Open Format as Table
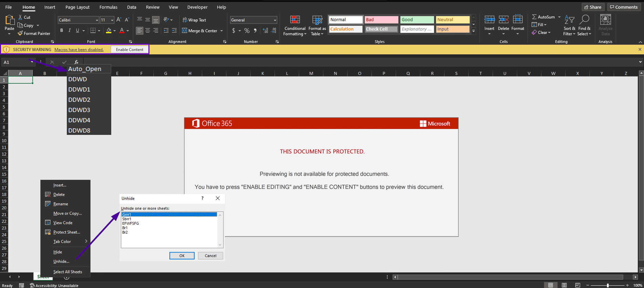Image resolution: width=644 pixels, height=288 pixels. click(x=317, y=25)
